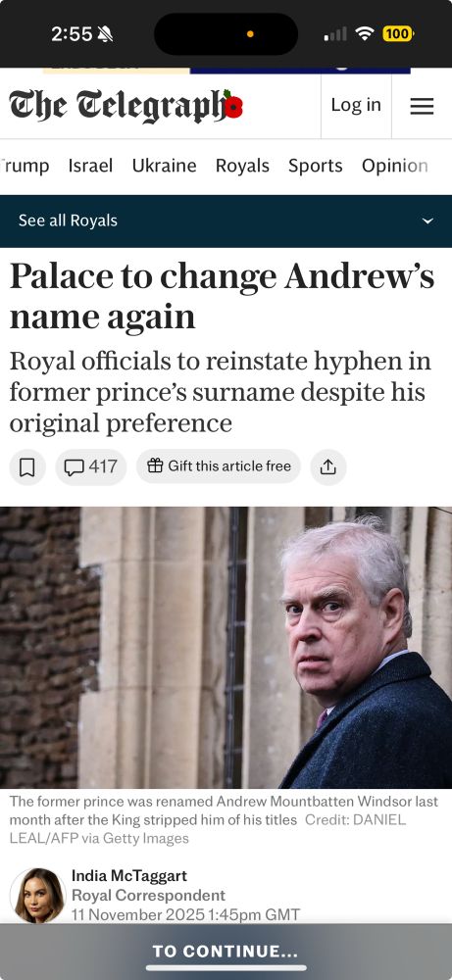The image size is (452, 980).
Task: Tap the battery indicator icon
Action: 398,33
